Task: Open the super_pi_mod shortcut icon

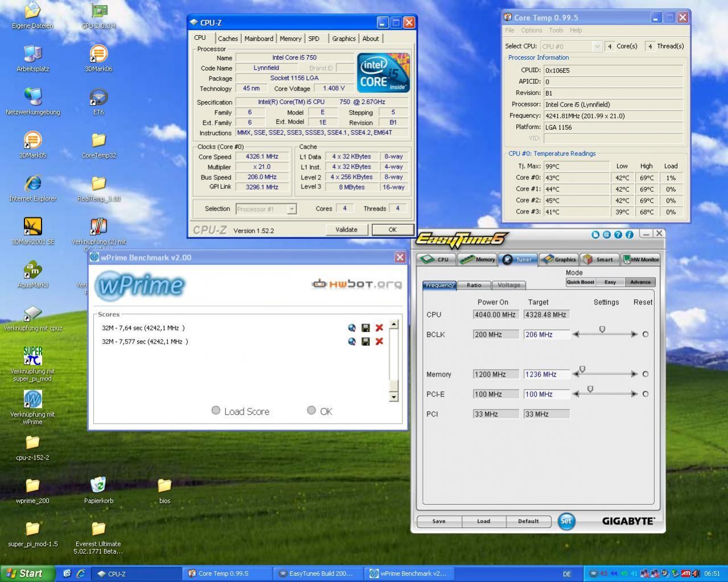Action: point(32,356)
